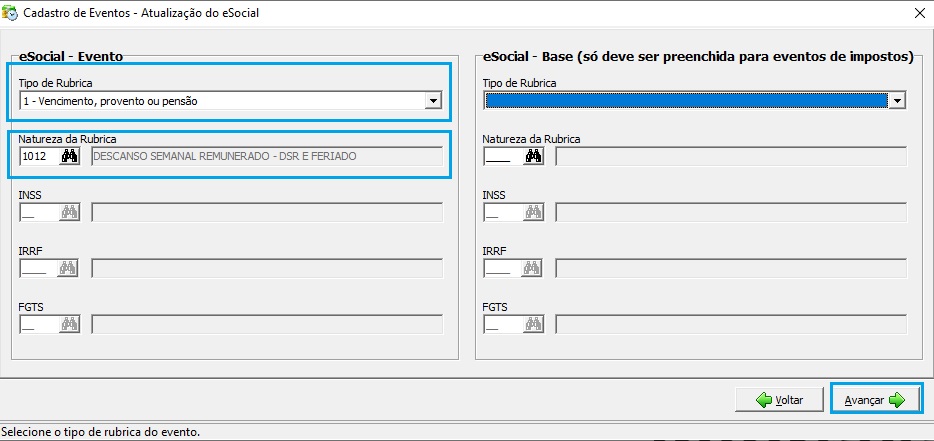This screenshot has width=934, height=441.
Task: Click the Voltar button
Action: [779, 400]
